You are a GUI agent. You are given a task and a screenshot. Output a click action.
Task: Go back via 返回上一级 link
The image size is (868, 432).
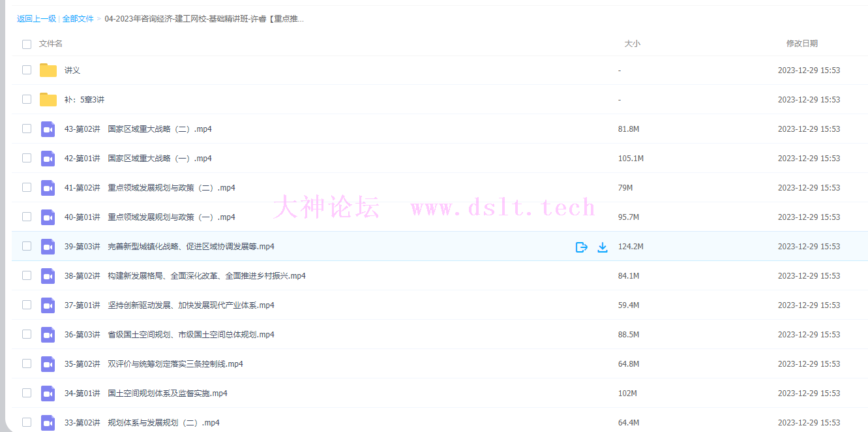tap(37, 19)
